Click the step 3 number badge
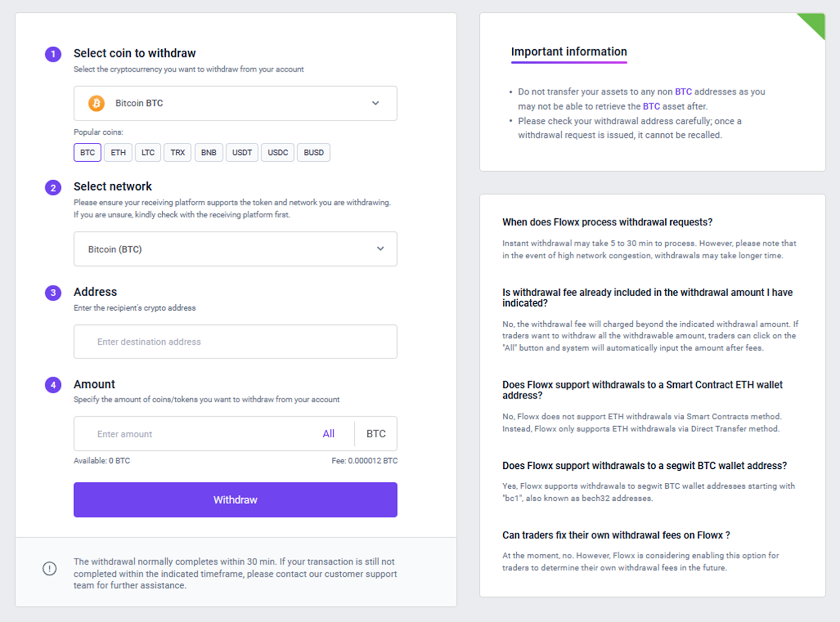 pyautogui.click(x=53, y=292)
